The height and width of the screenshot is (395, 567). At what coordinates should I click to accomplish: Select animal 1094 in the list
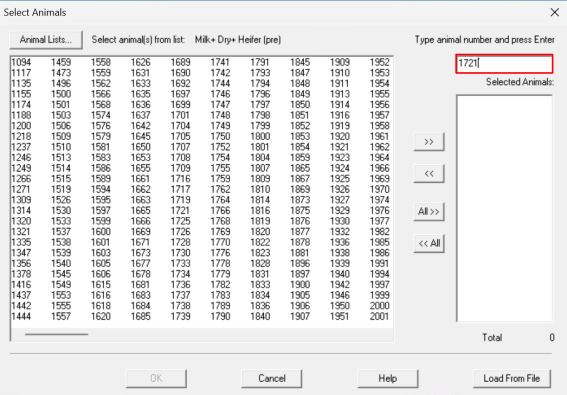pos(21,62)
